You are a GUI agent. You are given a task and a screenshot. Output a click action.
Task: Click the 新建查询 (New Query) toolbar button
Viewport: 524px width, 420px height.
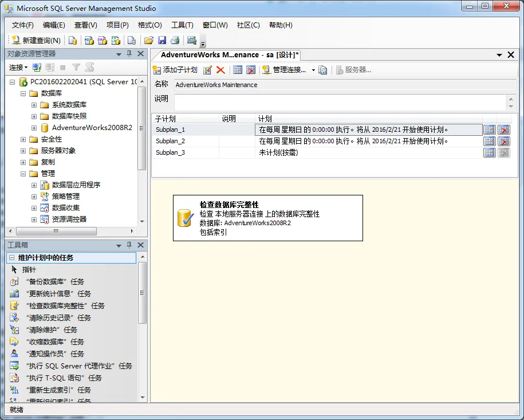(36, 41)
